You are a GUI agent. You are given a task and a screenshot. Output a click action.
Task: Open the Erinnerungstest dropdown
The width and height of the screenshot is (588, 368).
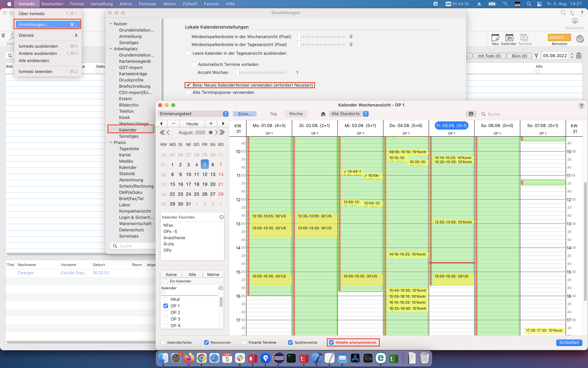click(193, 114)
